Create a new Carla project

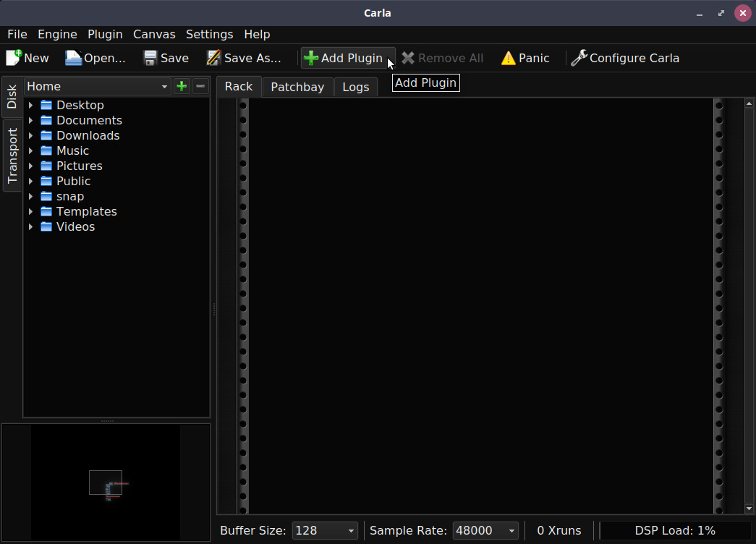(x=27, y=58)
